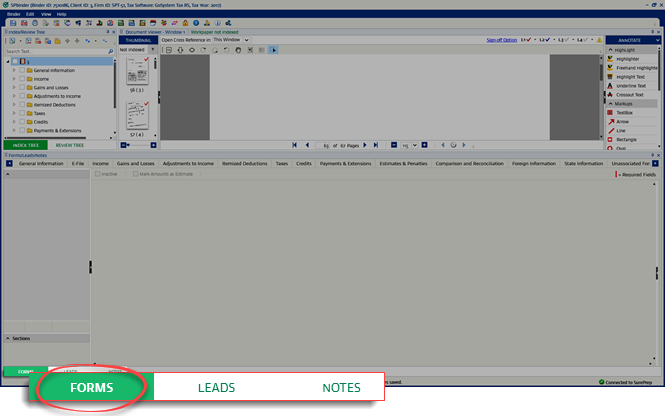Open the Binder menu
Screen dimensions: 665x416
(14, 14)
